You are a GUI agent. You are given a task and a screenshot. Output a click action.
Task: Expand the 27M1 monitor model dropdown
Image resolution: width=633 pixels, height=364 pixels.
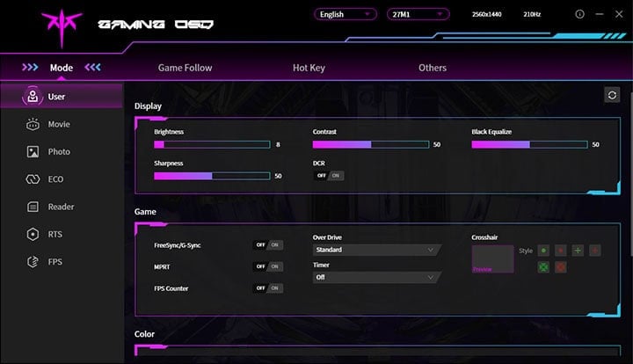click(418, 15)
